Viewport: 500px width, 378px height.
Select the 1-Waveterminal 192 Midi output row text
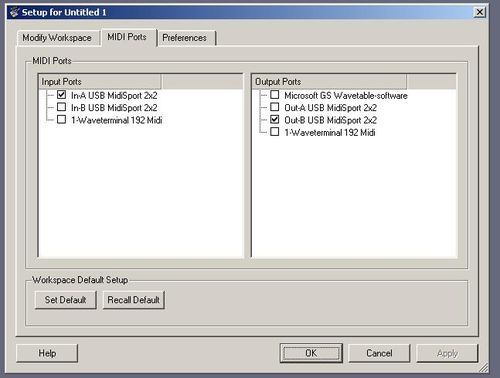[330, 133]
